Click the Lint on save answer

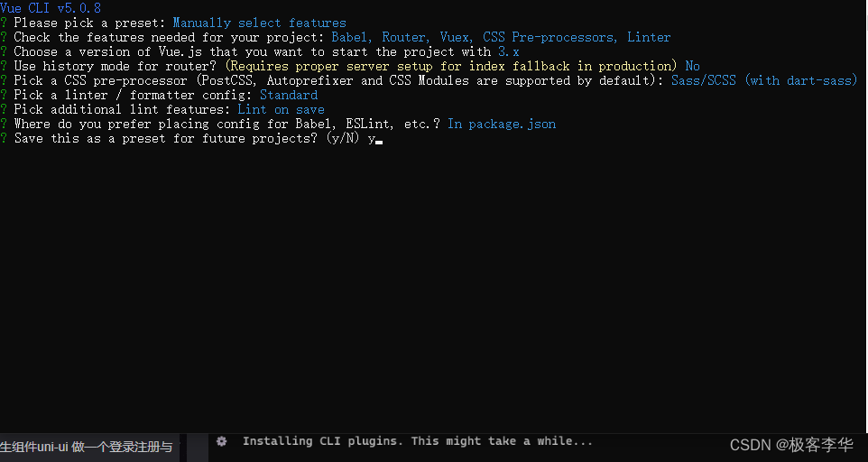point(282,109)
